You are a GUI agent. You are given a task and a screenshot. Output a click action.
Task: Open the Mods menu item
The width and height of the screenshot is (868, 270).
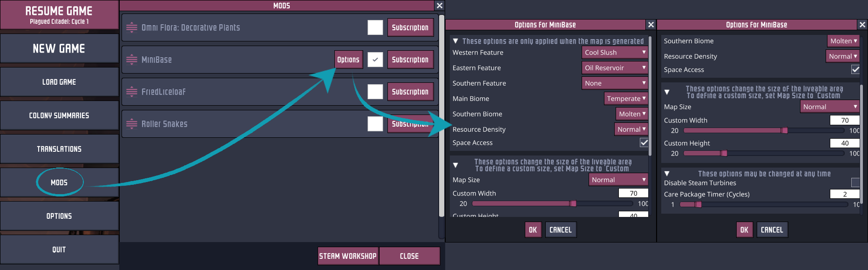pos(59,182)
